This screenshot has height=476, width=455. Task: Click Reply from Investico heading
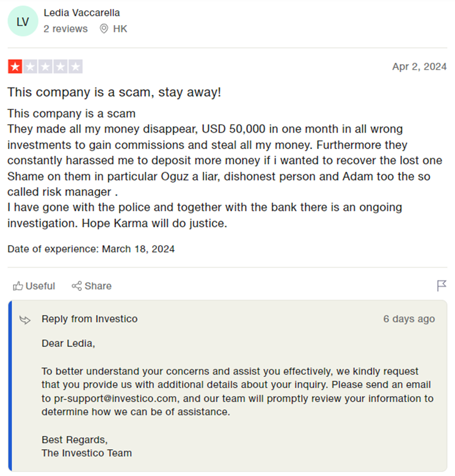[x=90, y=319]
